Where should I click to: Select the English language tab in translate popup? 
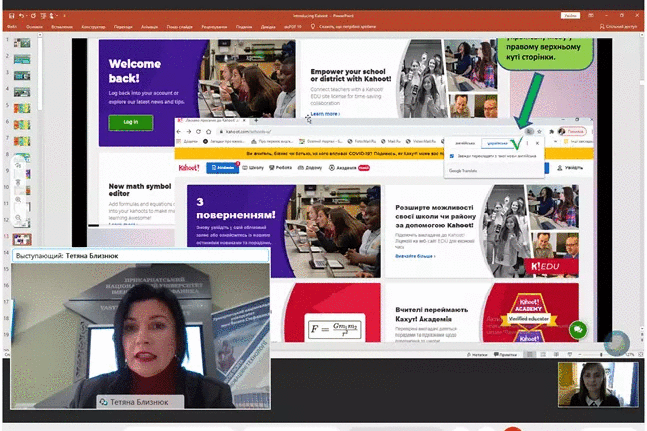click(461, 143)
